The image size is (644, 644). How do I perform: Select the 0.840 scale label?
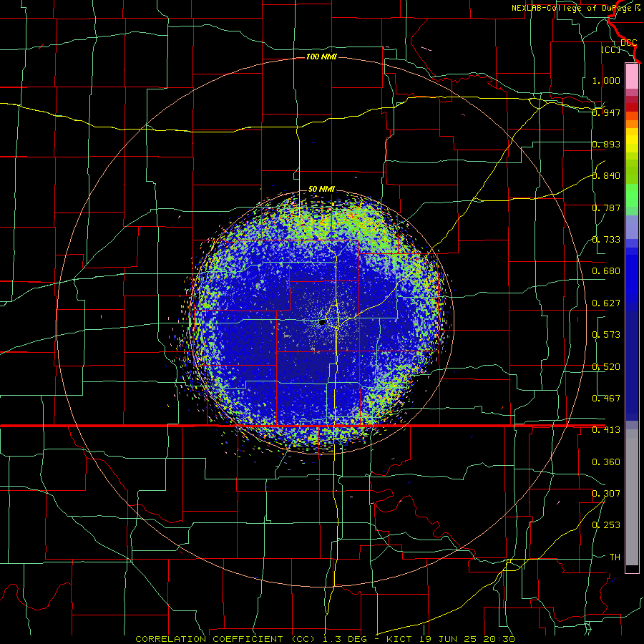click(x=606, y=176)
